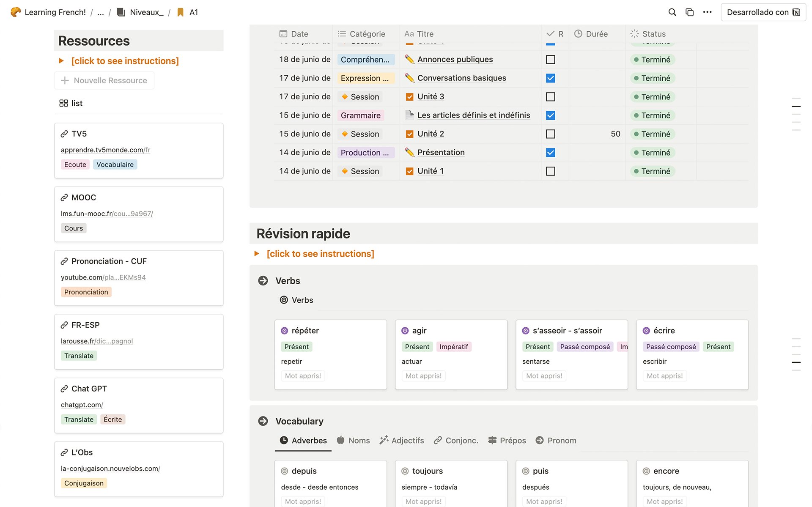
Task: Click the clock icon in the Durée column header
Action: (x=578, y=34)
